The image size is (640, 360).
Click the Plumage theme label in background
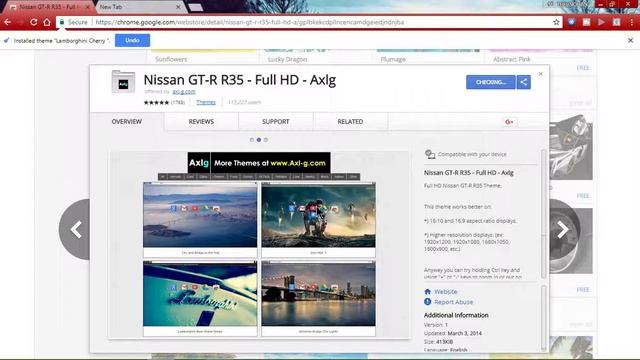[393, 59]
